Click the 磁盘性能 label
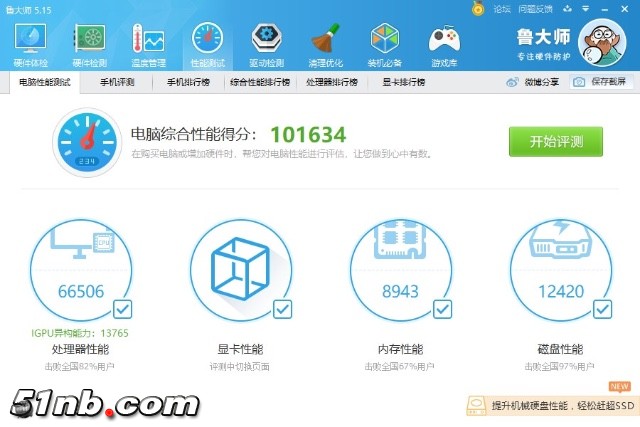This screenshot has height=427, width=640. tap(560, 349)
